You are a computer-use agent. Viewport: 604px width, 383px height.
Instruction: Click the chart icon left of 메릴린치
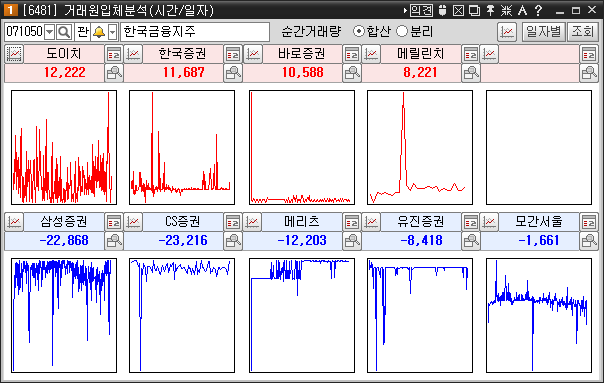[371, 54]
